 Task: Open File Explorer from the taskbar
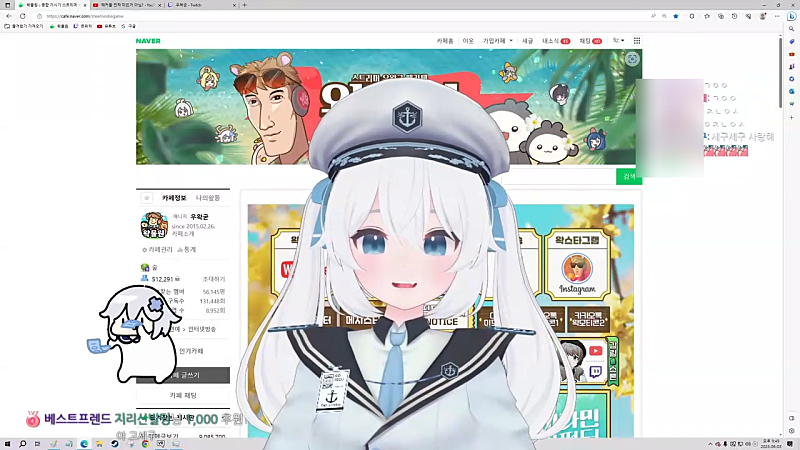click(99, 444)
